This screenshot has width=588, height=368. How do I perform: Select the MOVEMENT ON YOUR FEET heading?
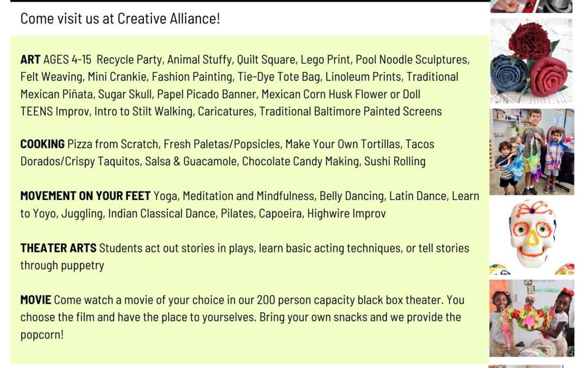(85, 196)
